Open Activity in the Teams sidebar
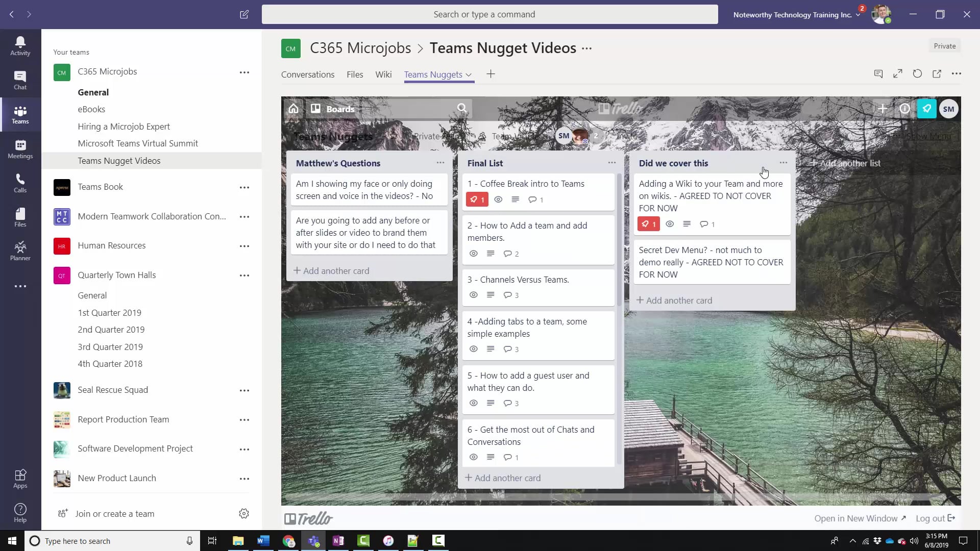 [20, 45]
